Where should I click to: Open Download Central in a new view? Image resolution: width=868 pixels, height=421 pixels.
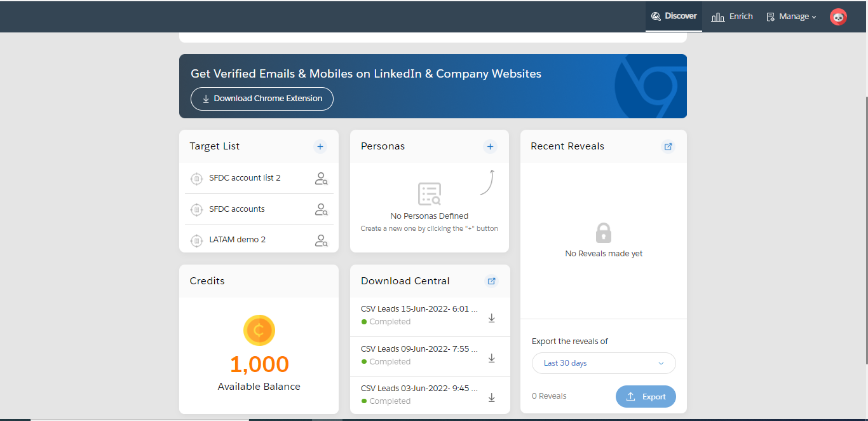tap(491, 280)
